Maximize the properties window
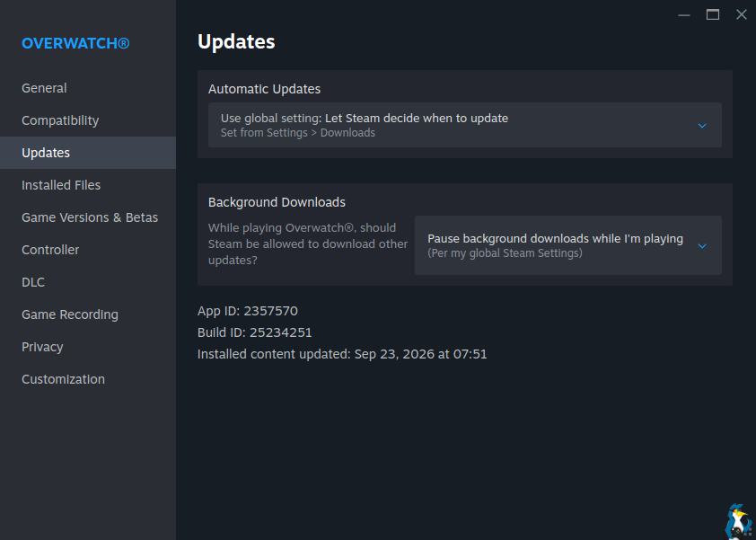 [713, 15]
